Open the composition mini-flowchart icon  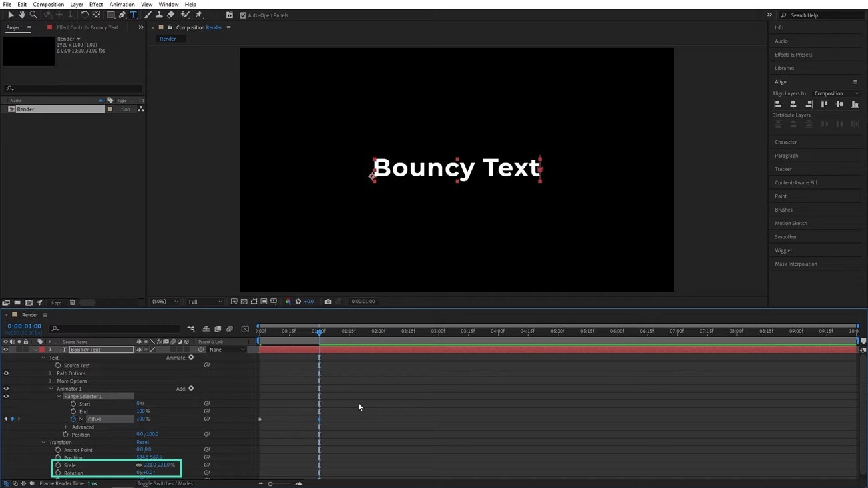191,329
